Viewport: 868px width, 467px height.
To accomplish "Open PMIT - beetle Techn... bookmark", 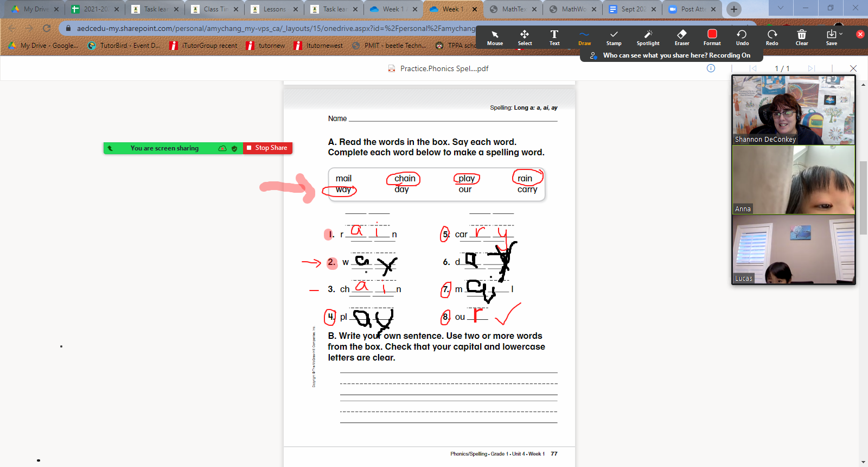I will 390,46.
